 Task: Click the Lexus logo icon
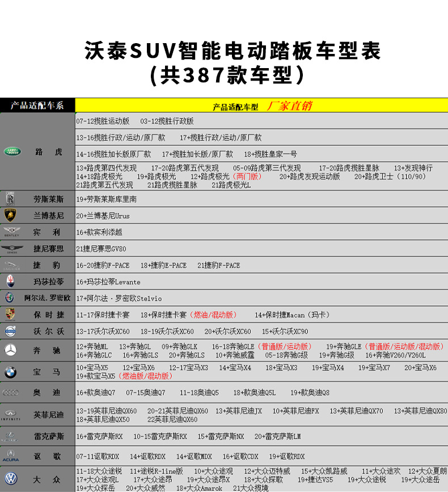pos(10,436)
